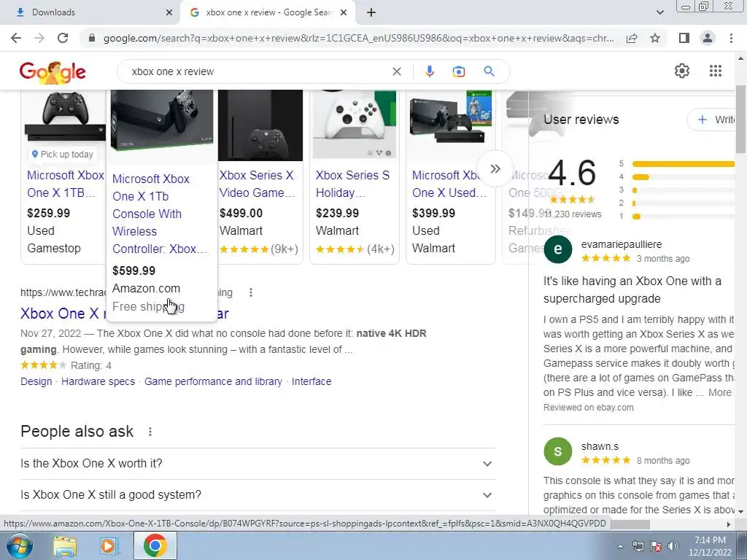Screen dimensions: 747x560
Task: Go back to the previous page
Action: pyautogui.click(x=16, y=38)
